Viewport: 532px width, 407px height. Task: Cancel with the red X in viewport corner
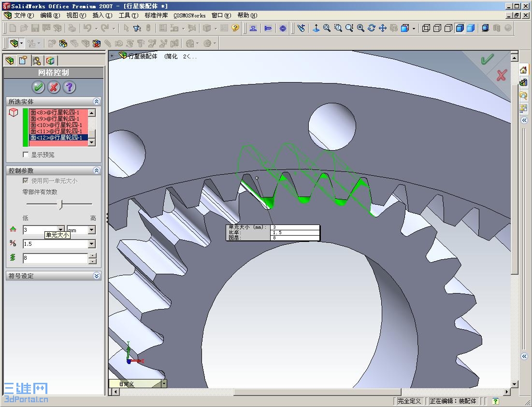point(502,75)
